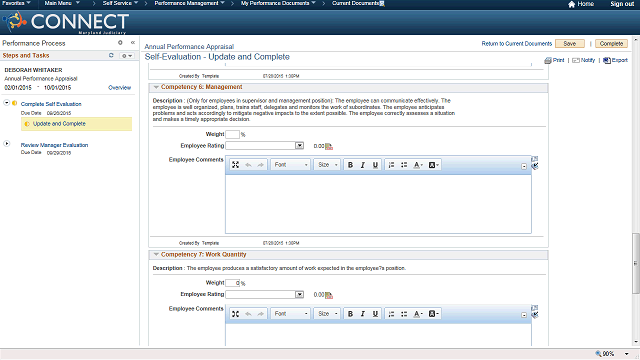This screenshot has height=360, width=640.
Task: Collapse the Competency 6 editor toolbar
Action: coord(524,167)
